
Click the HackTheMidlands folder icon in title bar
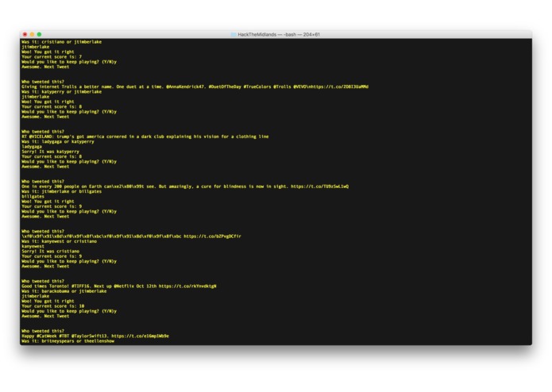pyautogui.click(x=233, y=34)
